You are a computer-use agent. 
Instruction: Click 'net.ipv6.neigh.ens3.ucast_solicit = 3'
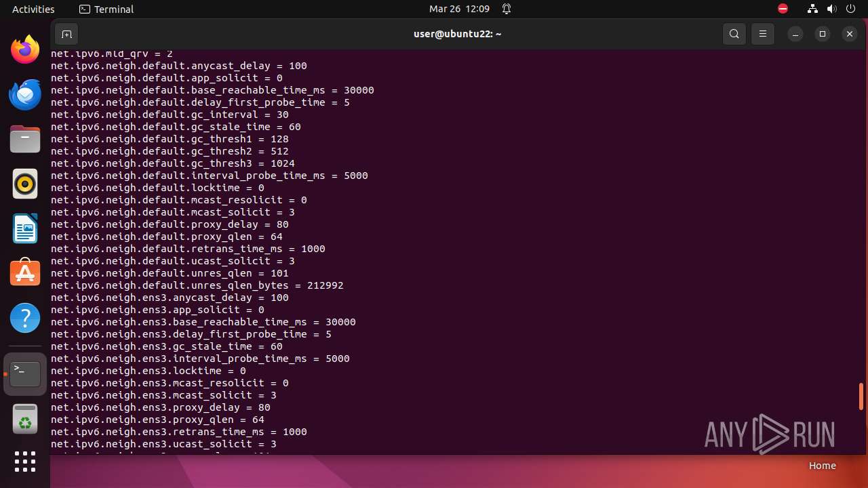[163, 444]
